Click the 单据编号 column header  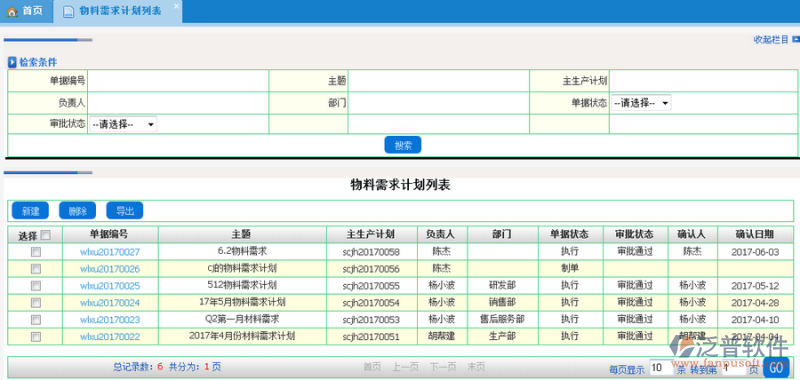[x=110, y=235]
